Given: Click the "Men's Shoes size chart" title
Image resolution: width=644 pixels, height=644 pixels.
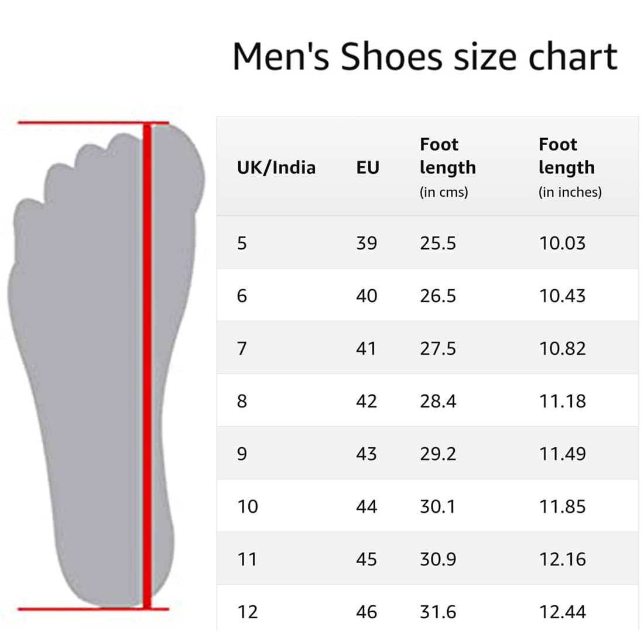Looking at the screenshot, I should (424, 57).
